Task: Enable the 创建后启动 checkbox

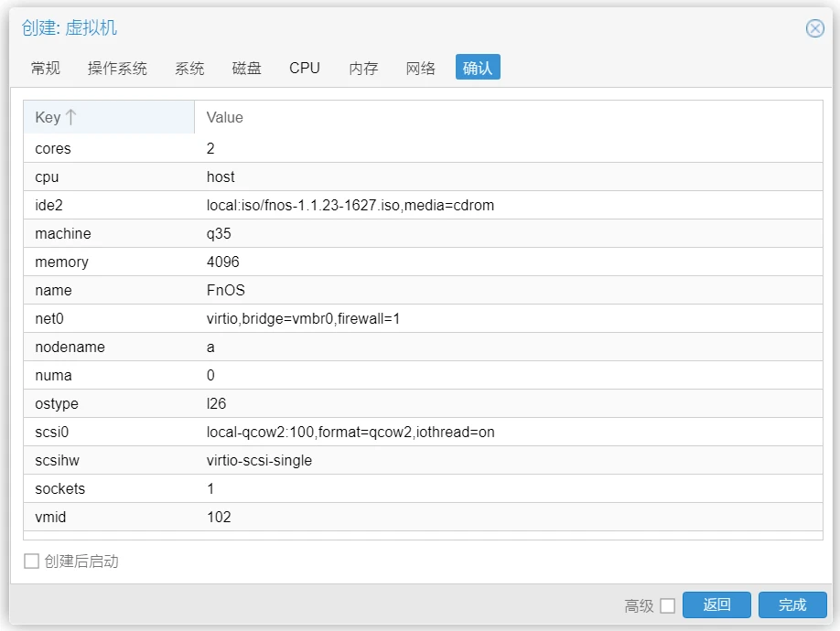Action: click(x=31, y=561)
